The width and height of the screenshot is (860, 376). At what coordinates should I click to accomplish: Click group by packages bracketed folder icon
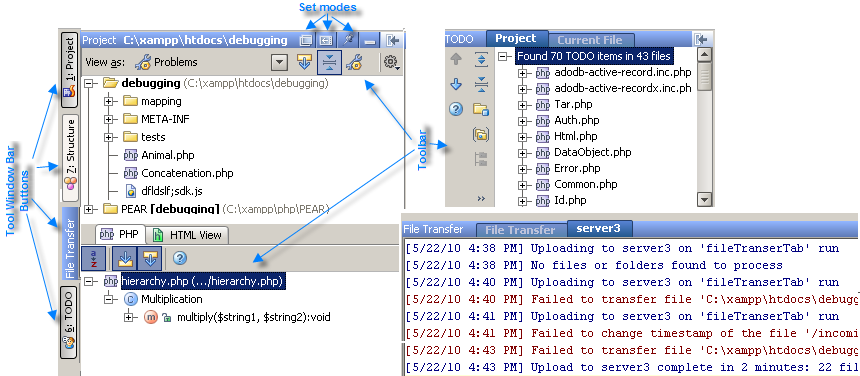tap(480, 134)
